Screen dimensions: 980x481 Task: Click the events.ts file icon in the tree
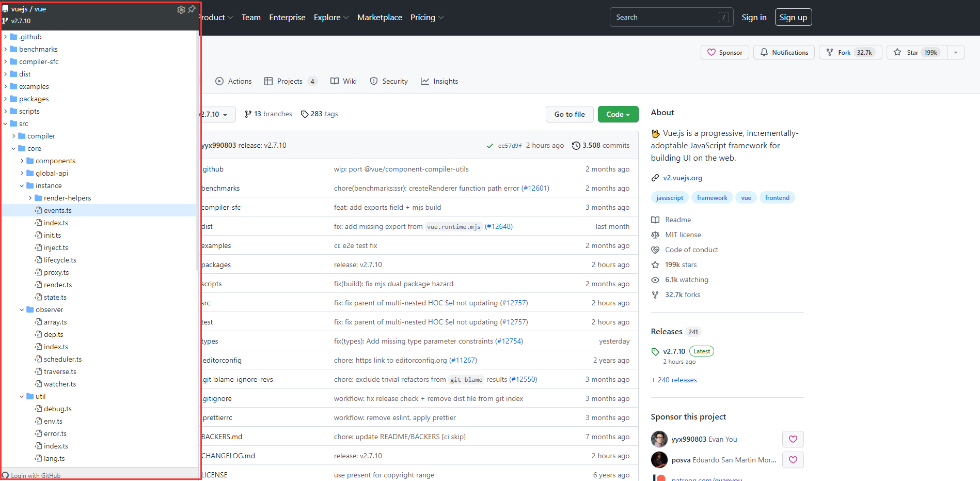(38, 210)
